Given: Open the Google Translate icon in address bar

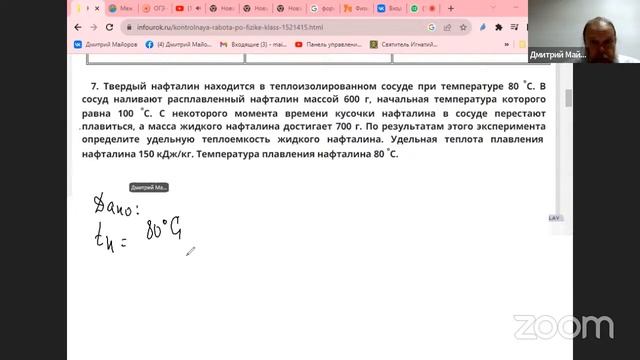Looking at the screenshot, I should 431,27.
